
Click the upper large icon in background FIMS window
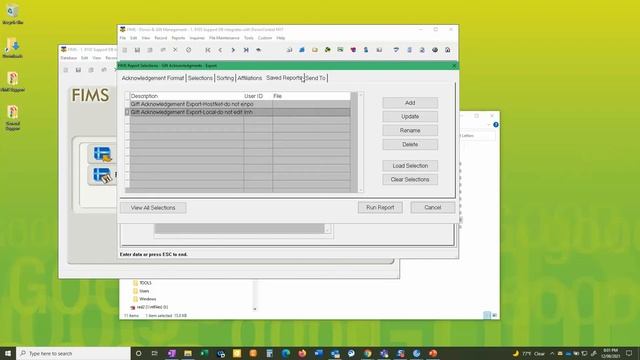click(x=102, y=154)
